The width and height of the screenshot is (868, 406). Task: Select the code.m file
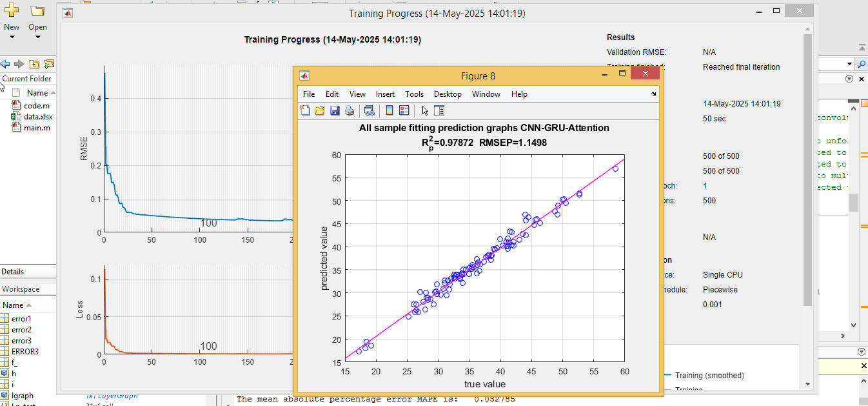[37, 105]
